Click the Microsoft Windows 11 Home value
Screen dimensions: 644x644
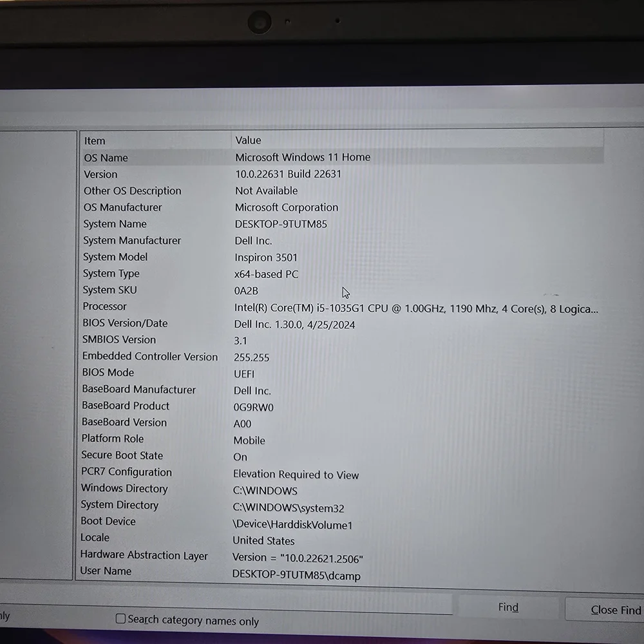(x=303, y=157)
